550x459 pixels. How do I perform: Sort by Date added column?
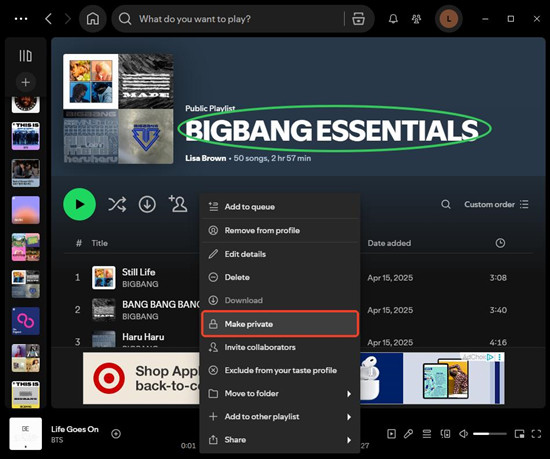(389, 243)
